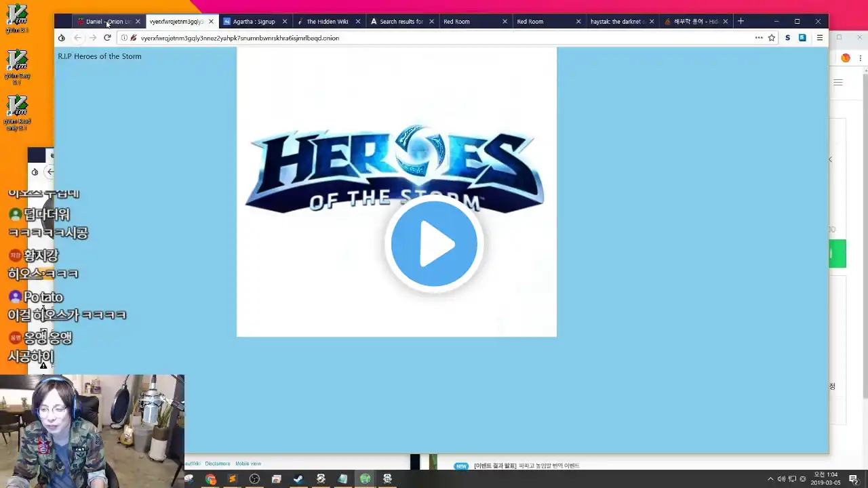Open the page actions three-dot menu

759,38
